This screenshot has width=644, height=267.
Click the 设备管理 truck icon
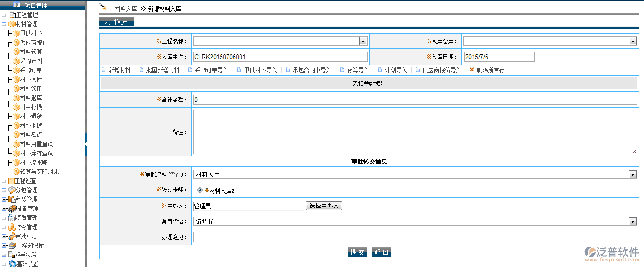point(12,208)
